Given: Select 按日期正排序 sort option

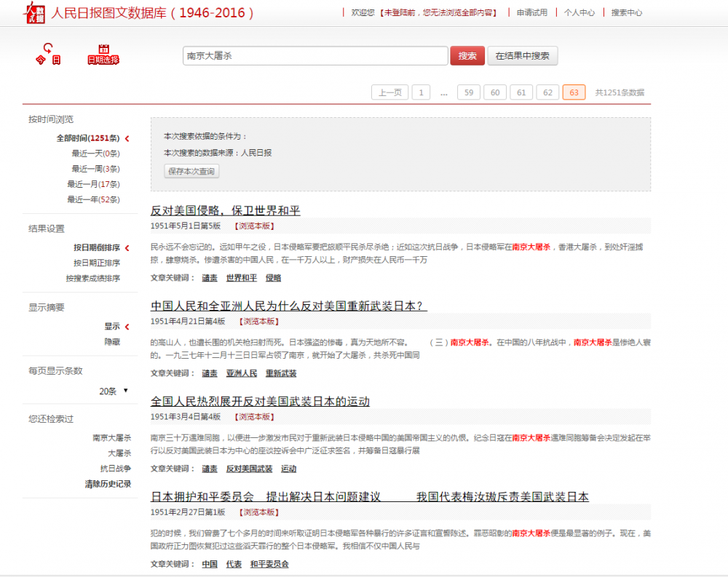Looking at the screenshot, I should [x=97, y=263].
